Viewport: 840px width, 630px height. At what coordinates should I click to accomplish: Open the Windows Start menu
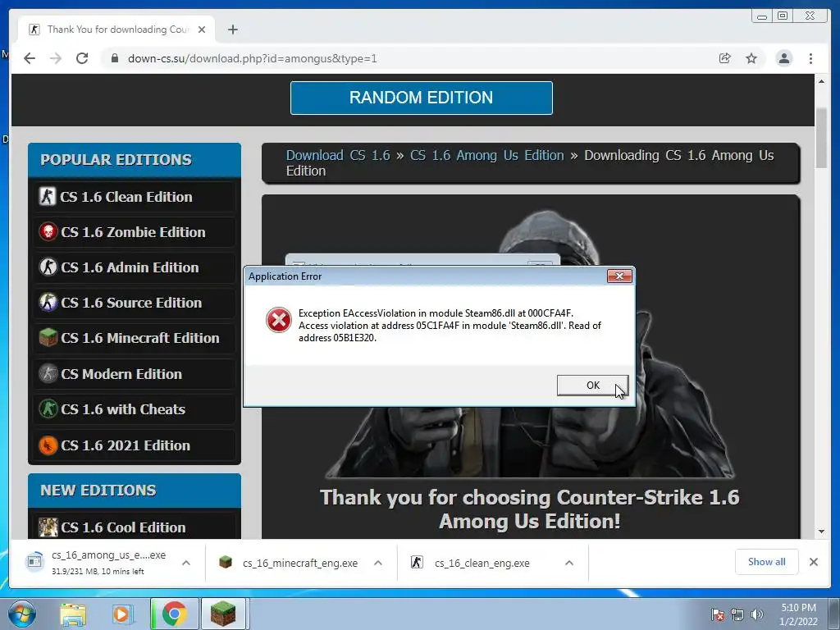[21, 614]
